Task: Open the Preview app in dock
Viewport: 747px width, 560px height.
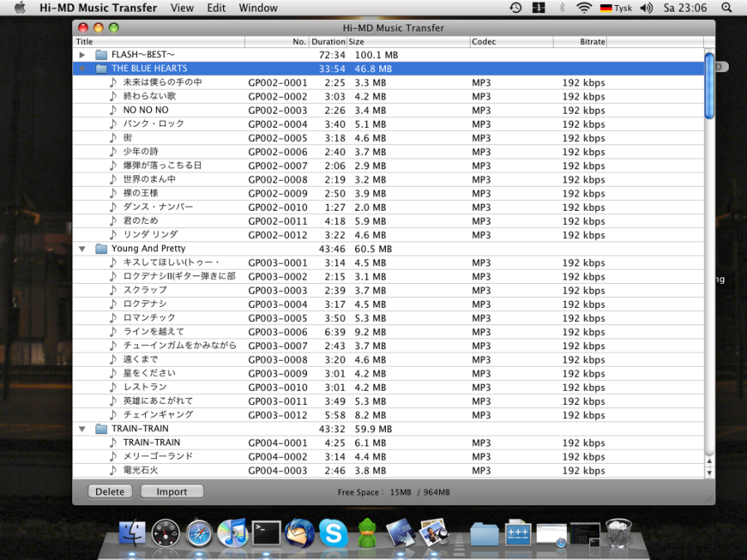Action: click(433, 533)
